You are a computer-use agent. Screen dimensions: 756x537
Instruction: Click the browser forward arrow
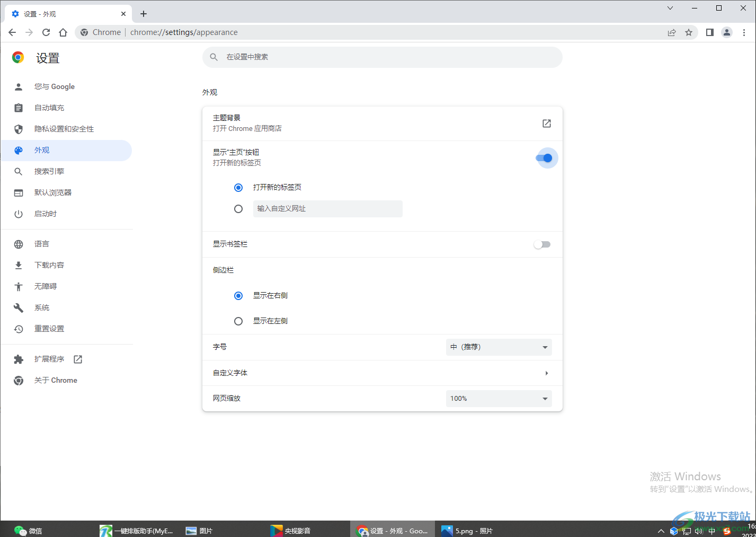(29, 32)
